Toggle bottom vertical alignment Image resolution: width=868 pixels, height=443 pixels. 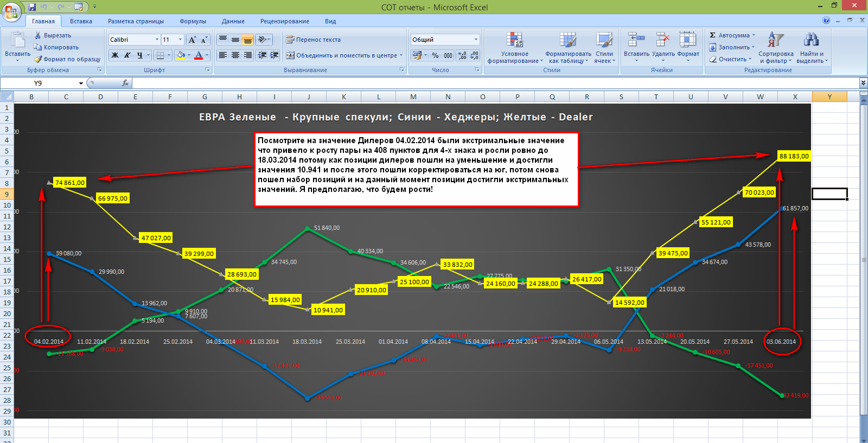[x=247, y=40]
